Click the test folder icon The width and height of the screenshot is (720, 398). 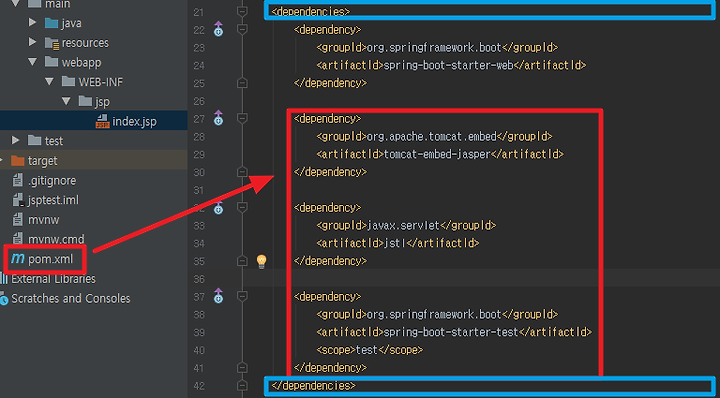tap(34, 140)
